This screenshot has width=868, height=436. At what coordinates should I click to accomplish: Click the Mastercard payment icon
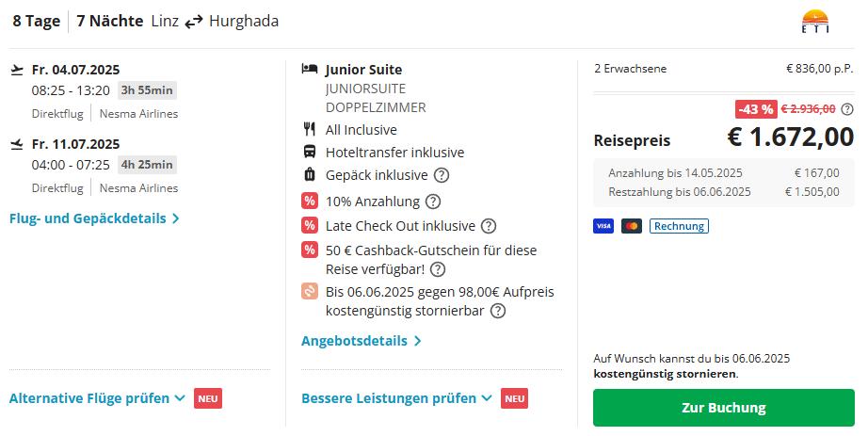(632, 226)
